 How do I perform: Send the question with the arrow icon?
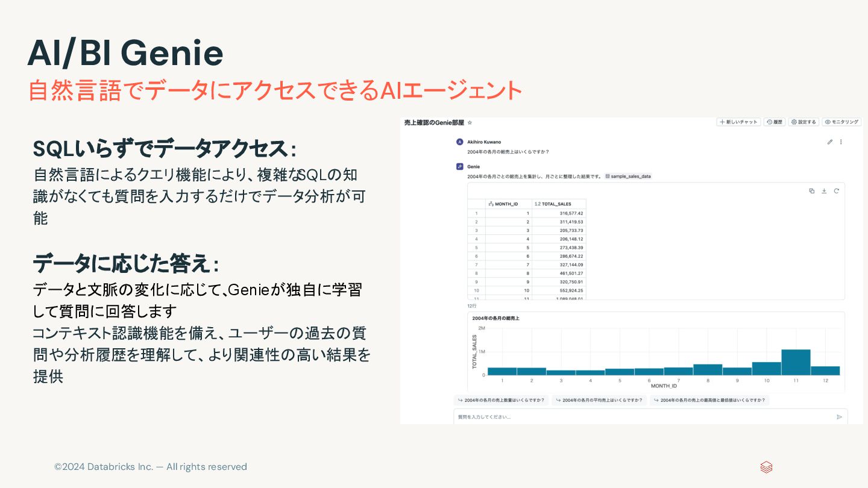pos(839,416)
